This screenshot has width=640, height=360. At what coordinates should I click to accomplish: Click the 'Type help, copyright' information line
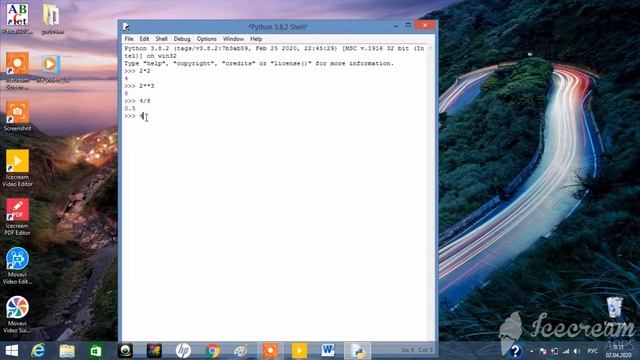coord(259,64)
